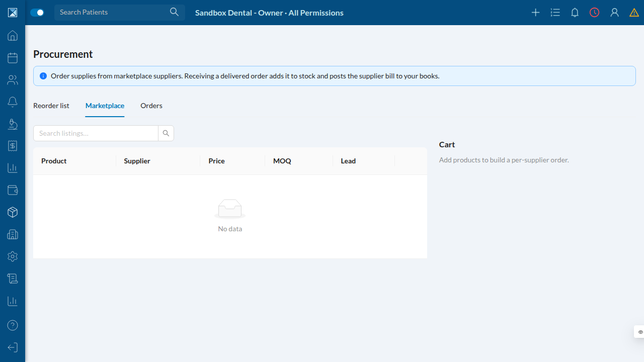Open the task list icon in header

click(555, 13)
